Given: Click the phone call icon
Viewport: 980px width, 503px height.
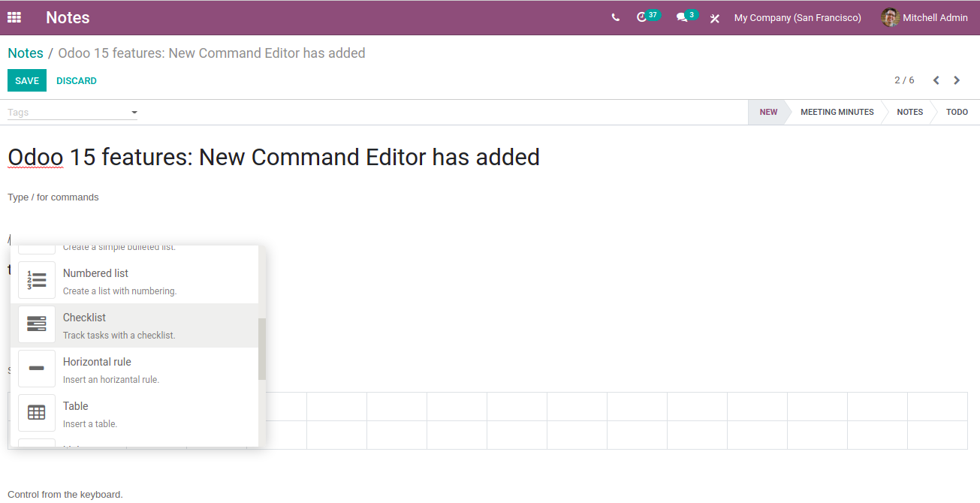Looking at the screenshot, I should pos(616,17).
